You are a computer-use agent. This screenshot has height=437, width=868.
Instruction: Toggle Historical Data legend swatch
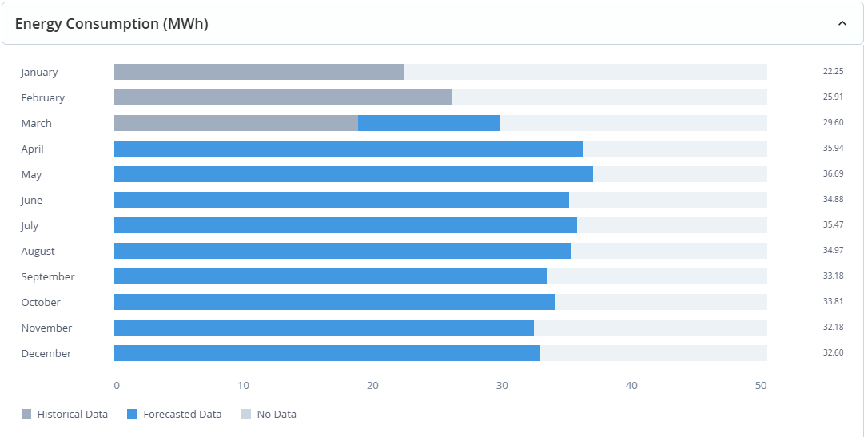(26, 414)
